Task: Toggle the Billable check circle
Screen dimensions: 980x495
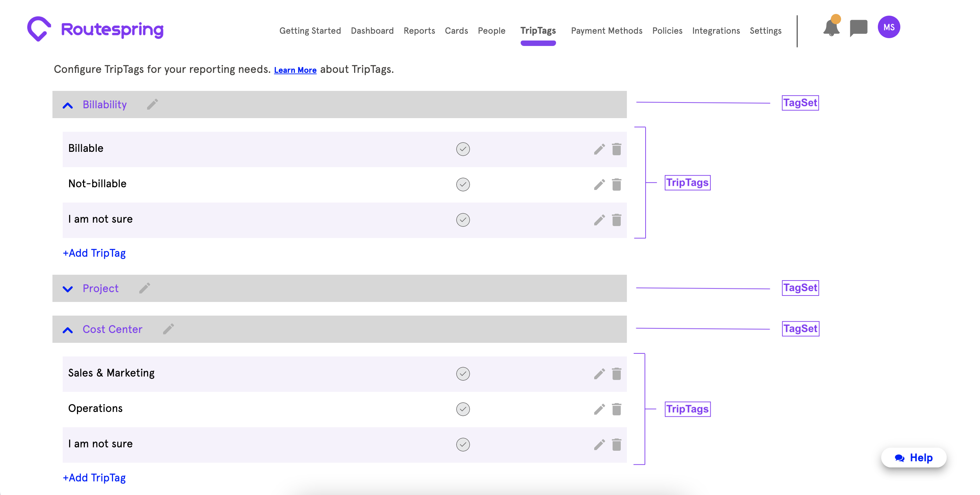Action: 463,149
